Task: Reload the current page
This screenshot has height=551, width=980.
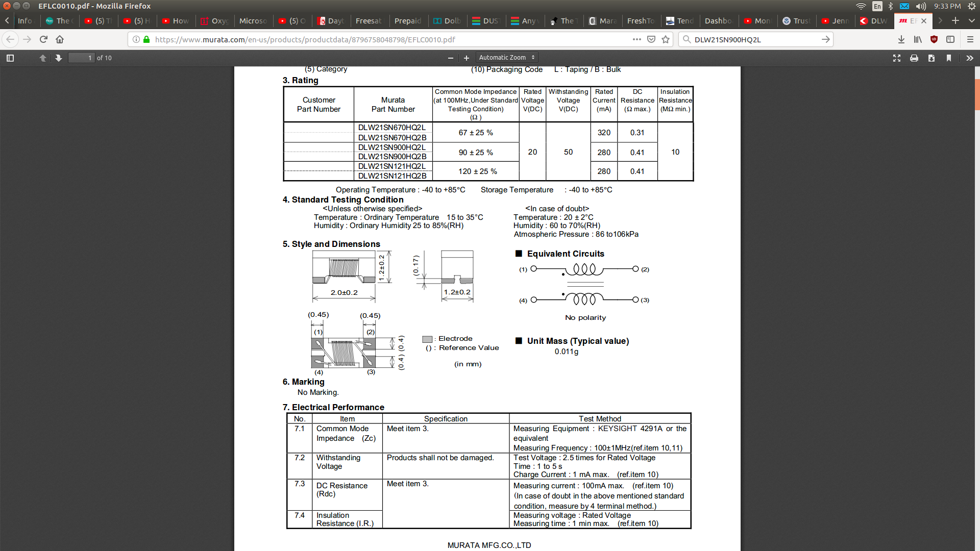Action: [43, 39]
